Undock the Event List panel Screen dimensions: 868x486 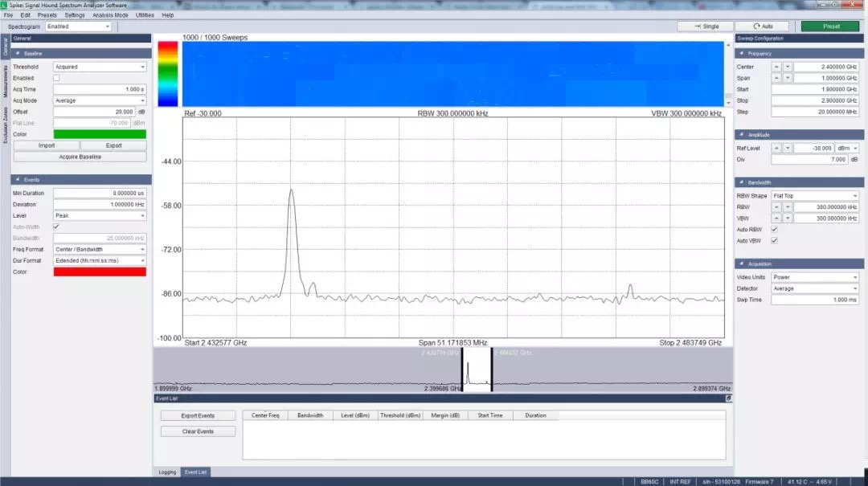coord(728,398)
